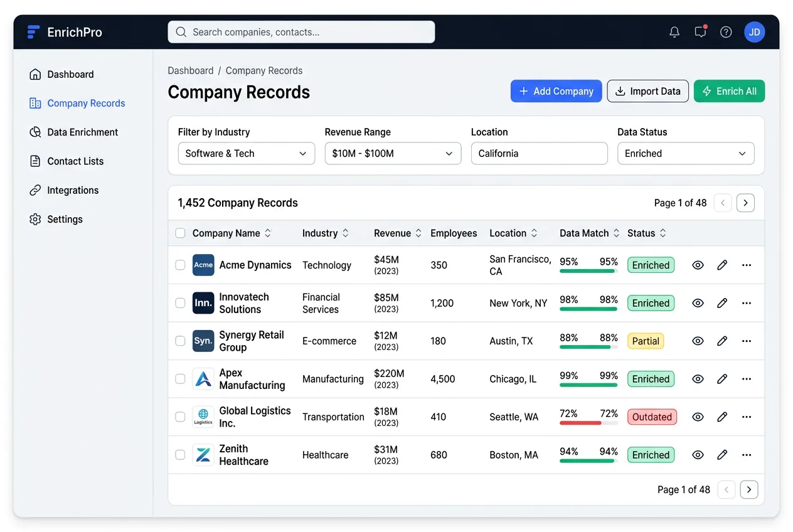Click the JD avatar icon
The height and width of the screenshot is (532, 793).
point(754,31)
